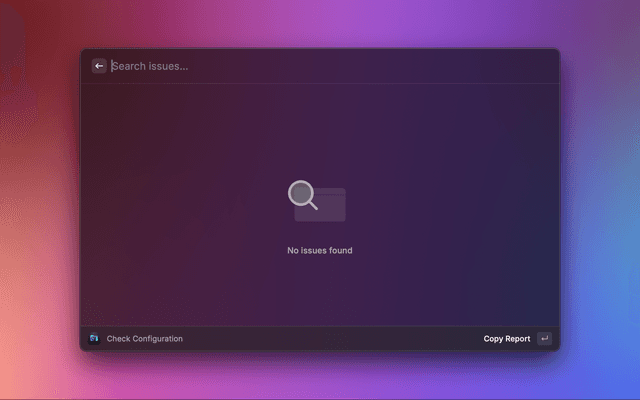Click the back arrow button

click(99, 66)
